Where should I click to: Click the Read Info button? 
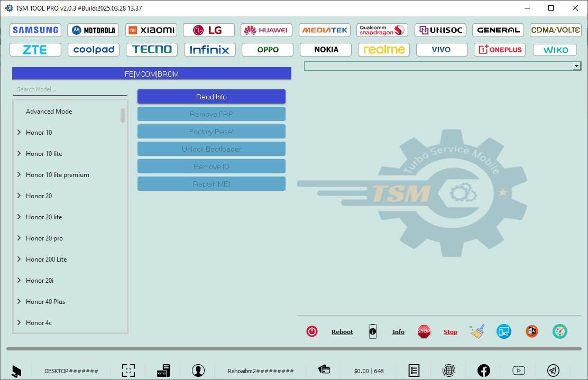(x=211, y=96)
